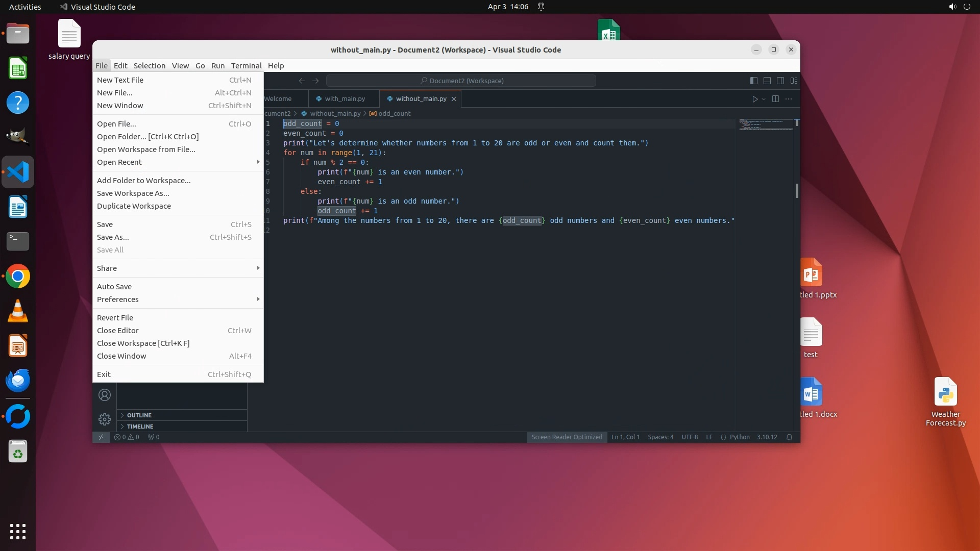Toggle Auto Save in File menu
The image size is (980, 551).
pos(114,287)
